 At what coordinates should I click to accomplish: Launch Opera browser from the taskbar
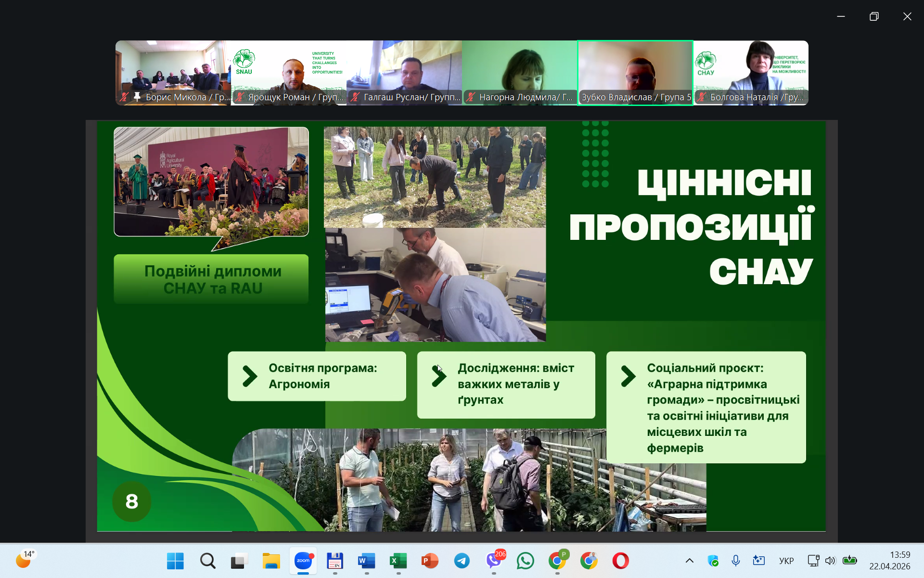(620, 561)
